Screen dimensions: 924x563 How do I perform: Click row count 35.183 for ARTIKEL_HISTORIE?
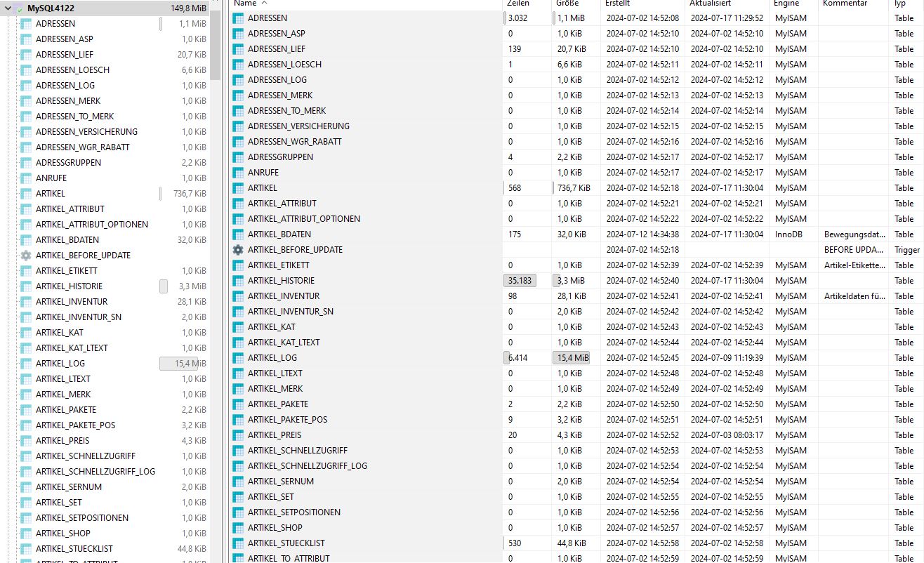pyautogui.click(x=520, y=281)
